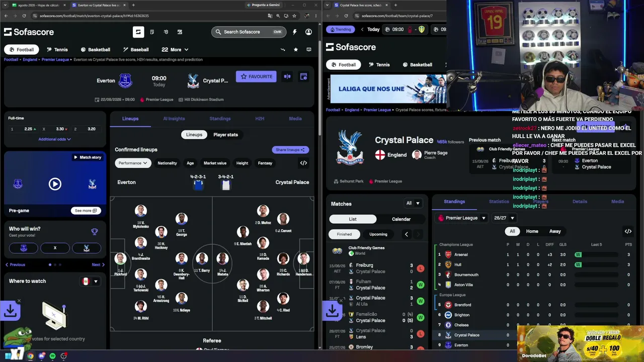Open the screen icon right of the favourites star
Screen dimensions: 644x362
pos(308,49)
